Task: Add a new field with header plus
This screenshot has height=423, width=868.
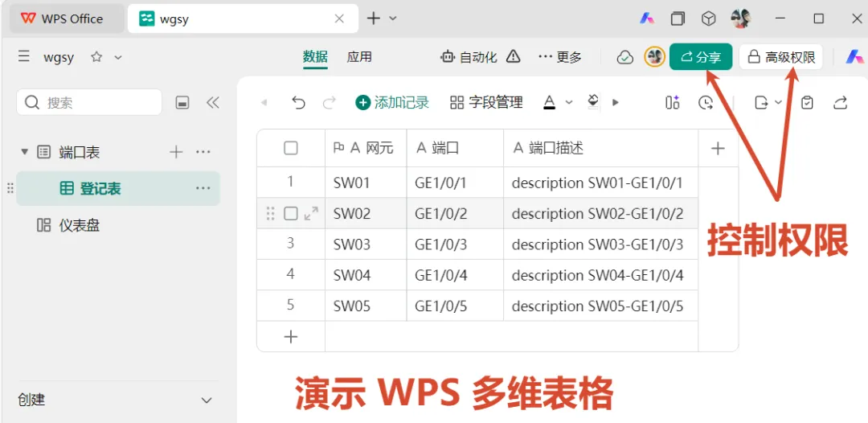Action: tap(718, 148)
